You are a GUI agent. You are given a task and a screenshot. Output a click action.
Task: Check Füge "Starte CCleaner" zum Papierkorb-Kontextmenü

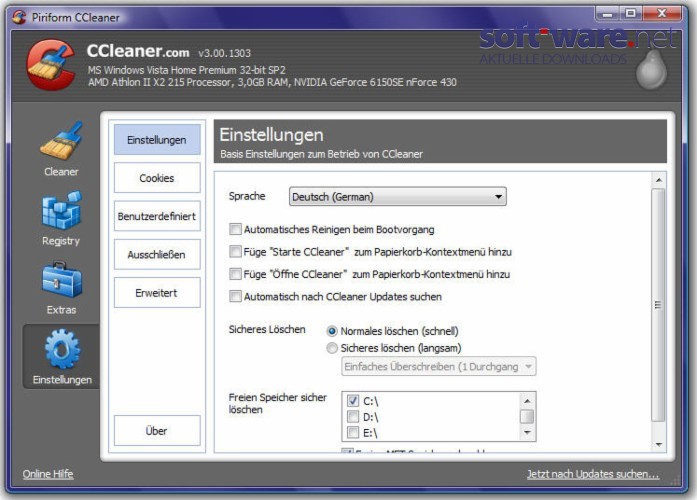pyautogui.click(x=235, y=252)
